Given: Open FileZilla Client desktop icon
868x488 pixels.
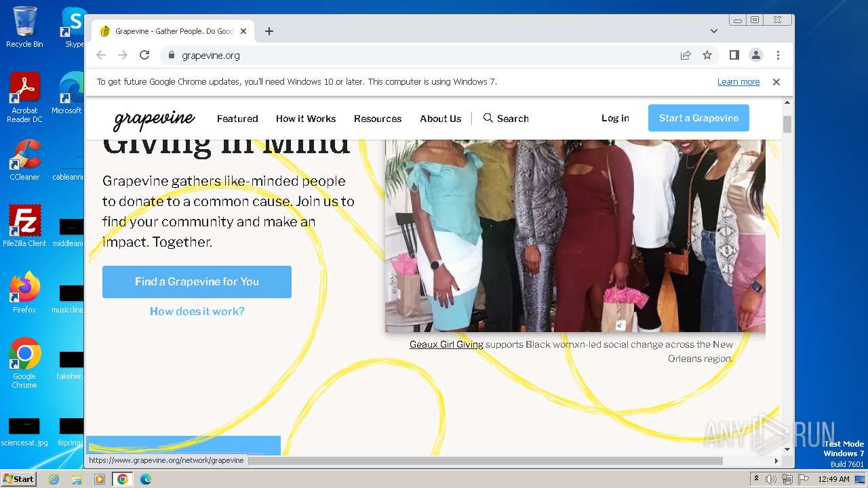Looking at the screenshot, I should pyautogui.click(x=24, y=226).
